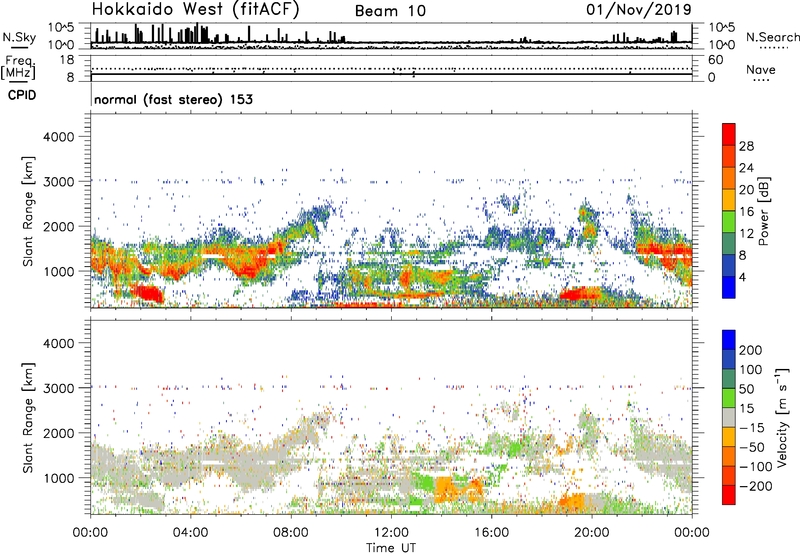Click the '20:00' time axis tick
Screen dimensions: 800x554
(591, 533)
